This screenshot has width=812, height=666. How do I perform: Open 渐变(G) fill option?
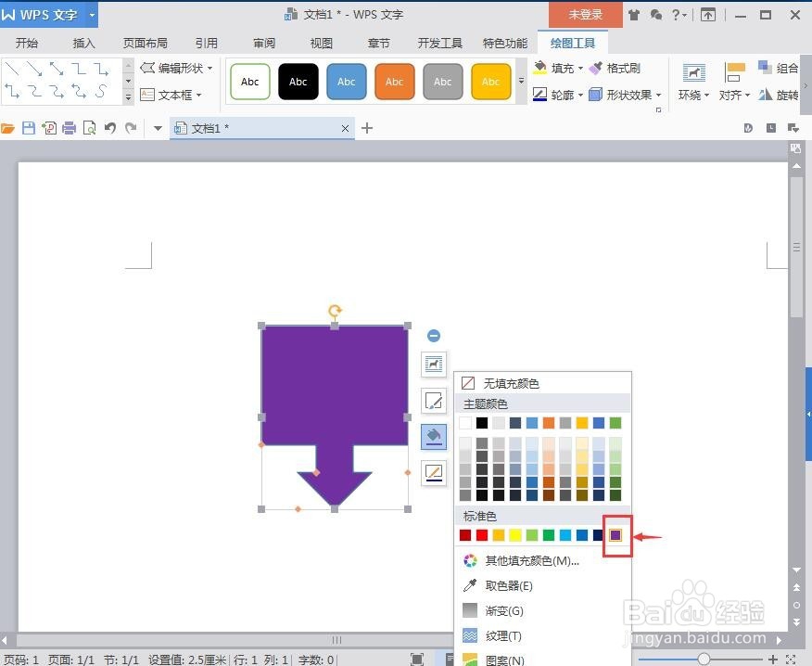click(542, 610)
